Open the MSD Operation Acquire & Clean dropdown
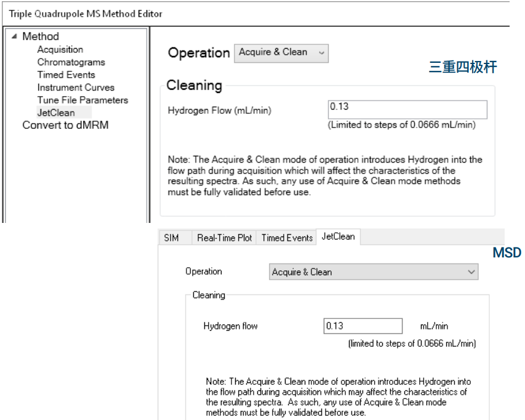 click(x=374, y=272)
